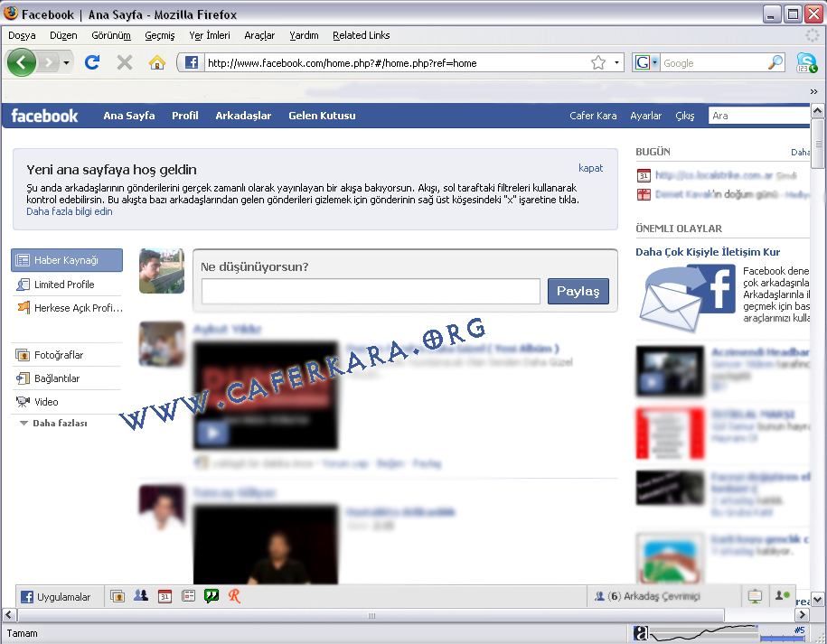This screenshot has width=827, height=644.
Task: Click the groups icon in bottom bar
Action: click(141, 596)
